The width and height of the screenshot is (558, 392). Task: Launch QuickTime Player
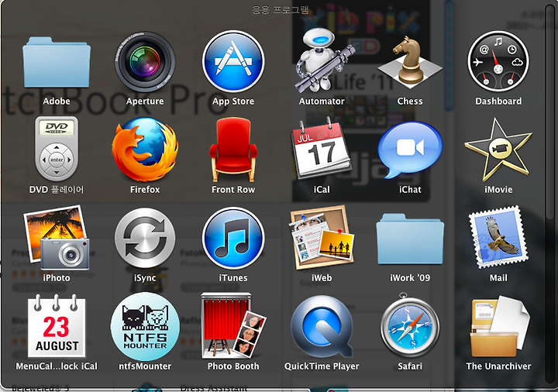pos(322,327)
